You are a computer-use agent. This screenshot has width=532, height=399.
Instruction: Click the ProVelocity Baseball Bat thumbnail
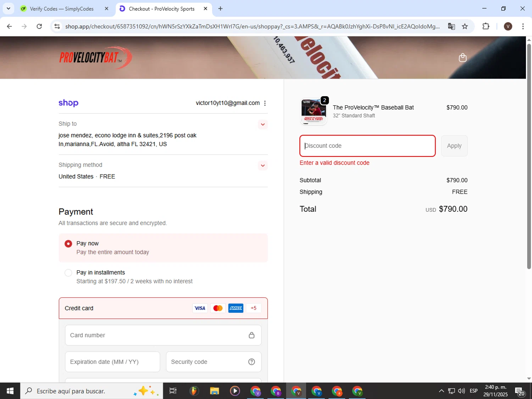coord(314,111)
